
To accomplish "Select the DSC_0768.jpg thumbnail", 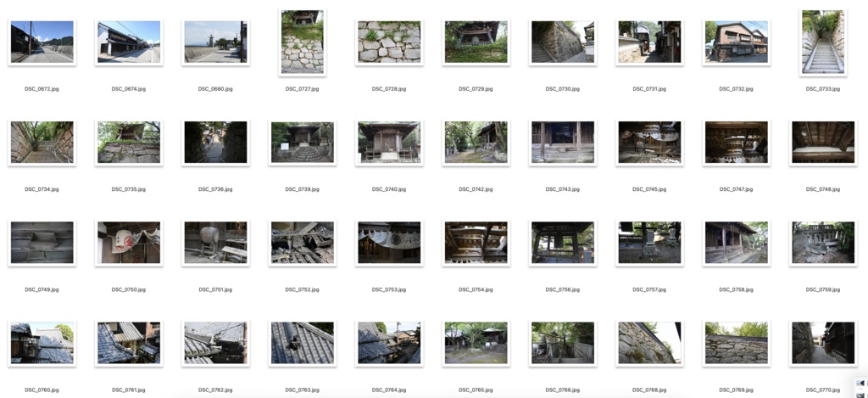I will point(649,343).
